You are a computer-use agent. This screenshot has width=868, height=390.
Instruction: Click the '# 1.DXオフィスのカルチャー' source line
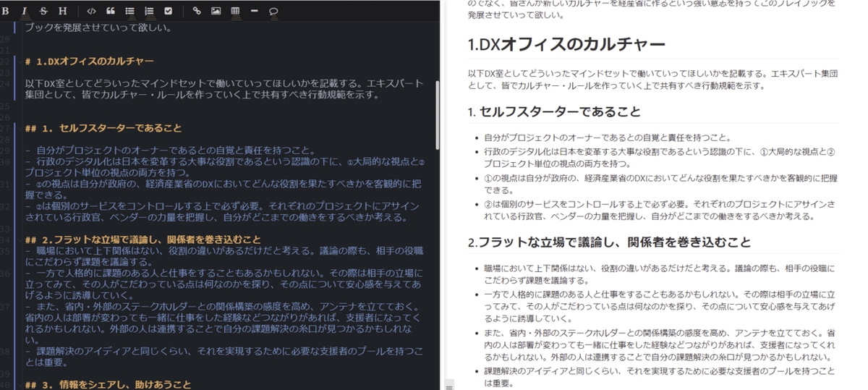89,62
